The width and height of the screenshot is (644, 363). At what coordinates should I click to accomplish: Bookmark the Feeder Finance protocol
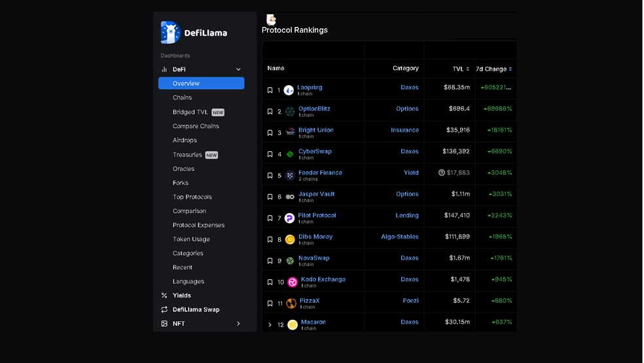click(x=270, y=176)
